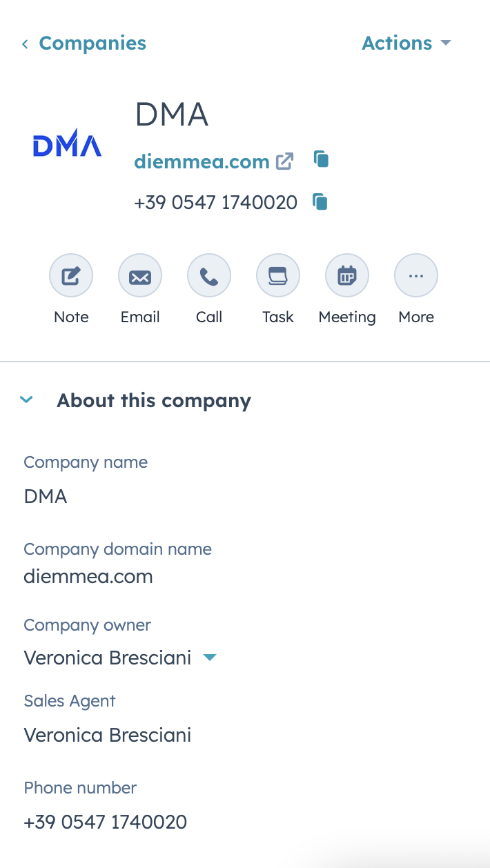Image resolution: width=490 pixels, height=868 pixels.
Task: Click the Note icon button
Action: (x=71, y=276)
